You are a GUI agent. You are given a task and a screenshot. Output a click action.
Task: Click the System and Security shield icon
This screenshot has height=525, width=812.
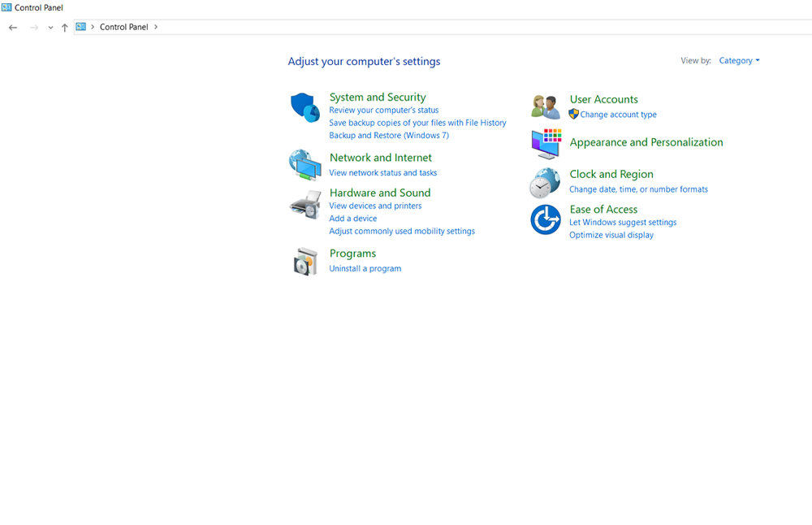(x=304, y=107)
